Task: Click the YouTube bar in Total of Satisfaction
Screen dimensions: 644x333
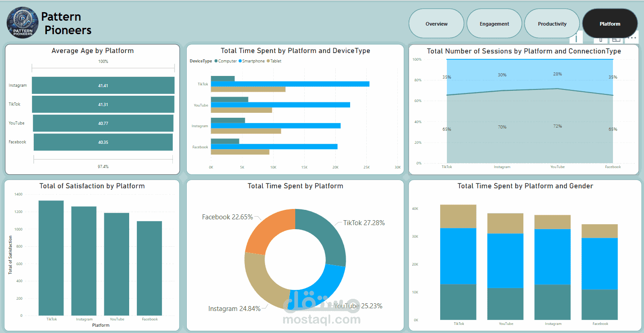Action: tap(117, 264)
